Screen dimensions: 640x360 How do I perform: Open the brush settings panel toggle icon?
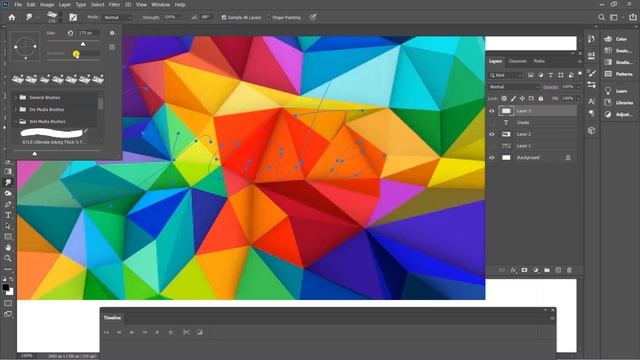pyautogui.click(x=73, y=17)
